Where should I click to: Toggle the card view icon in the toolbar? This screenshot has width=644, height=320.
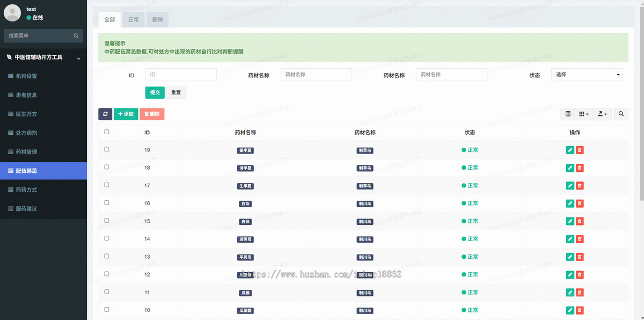click(x=568, y=114)
